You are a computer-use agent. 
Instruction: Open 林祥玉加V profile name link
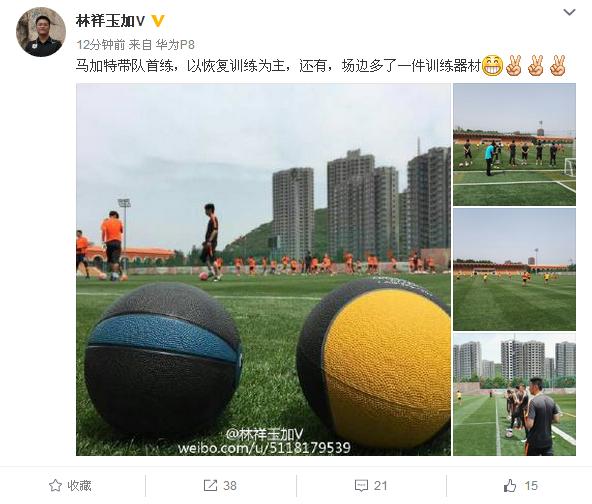tap(110, 21)
